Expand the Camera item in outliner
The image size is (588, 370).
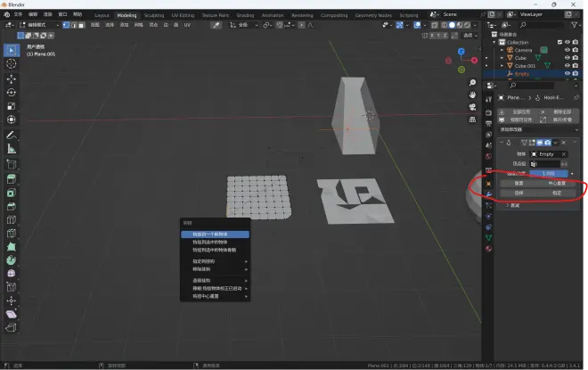(502, 50)
